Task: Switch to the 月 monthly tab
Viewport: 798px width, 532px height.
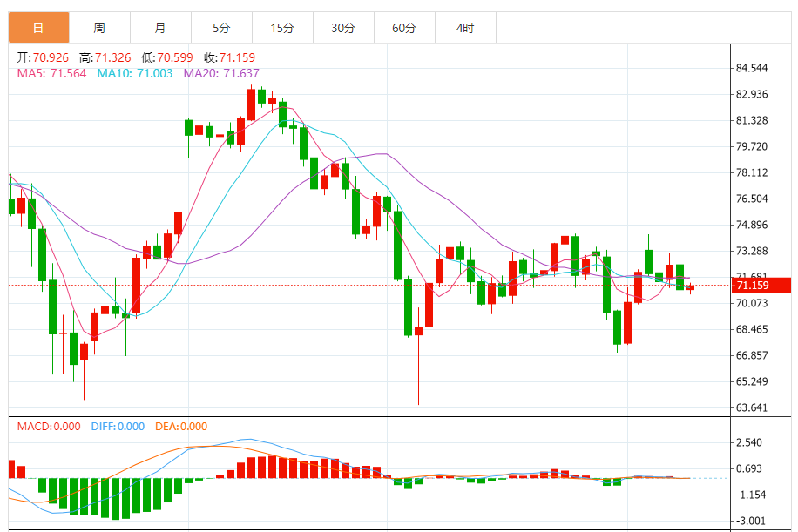Action: tap(161, 28)
